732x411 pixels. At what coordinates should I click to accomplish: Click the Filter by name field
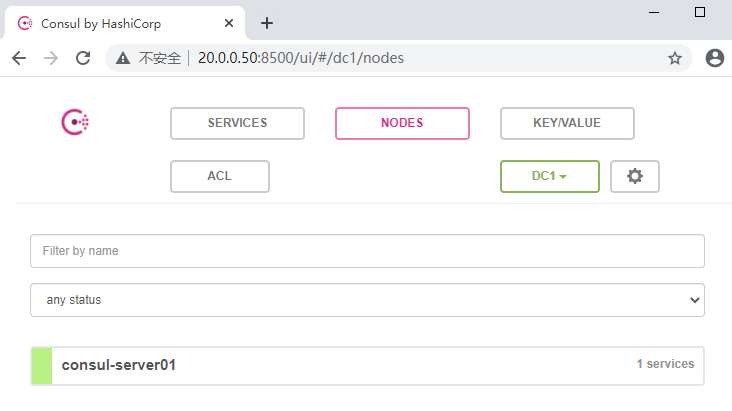click(367, 251)
